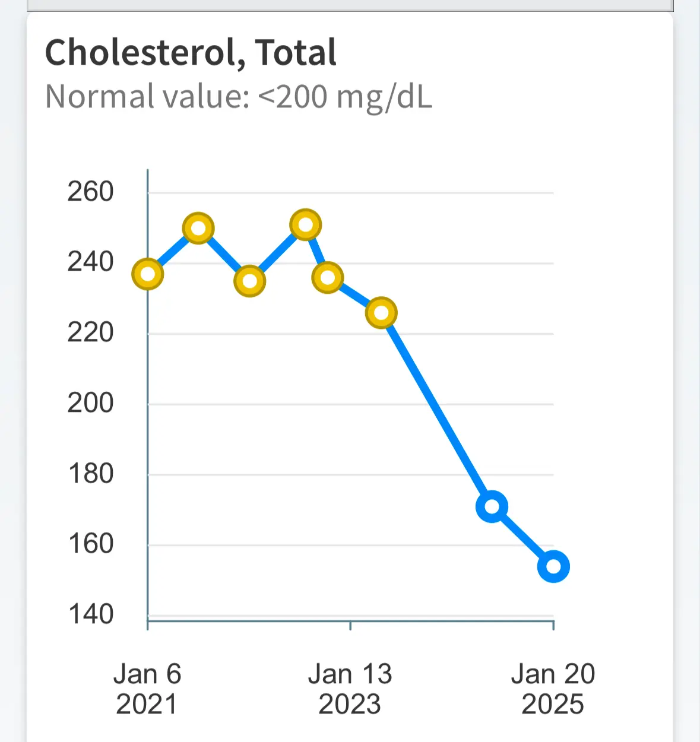Click the first data point at Jan 6 2021
Viewport: 700px width, 742px height.
click(x=147, y=274)
